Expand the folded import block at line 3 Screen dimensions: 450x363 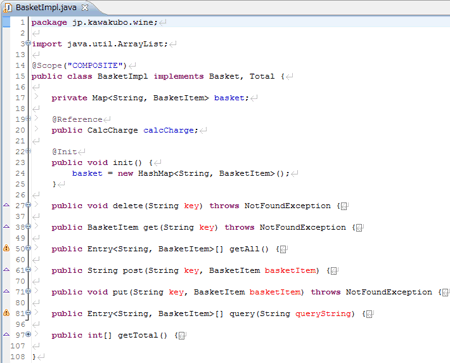click(28, 43)
